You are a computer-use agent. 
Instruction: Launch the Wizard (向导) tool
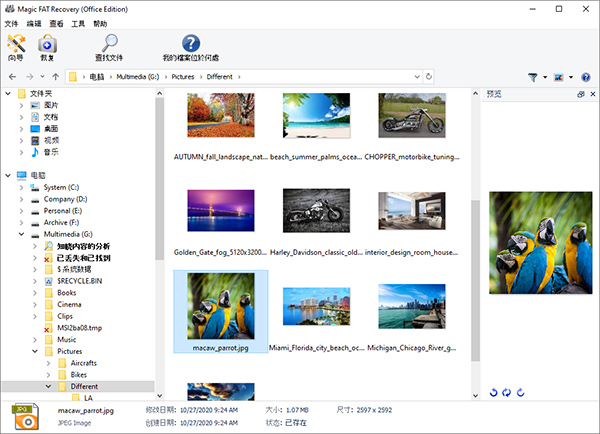(16, 48)
